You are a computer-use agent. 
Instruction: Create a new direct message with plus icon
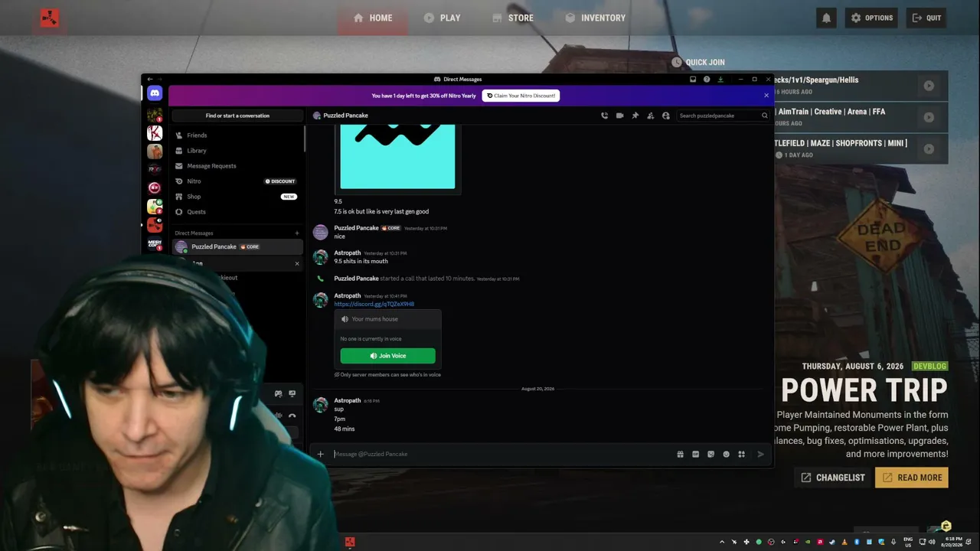click(x=297, y=233)
